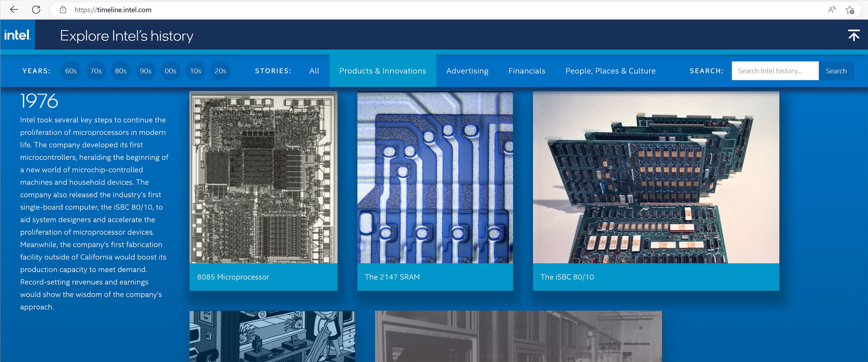Click the scroll-to-top arrow icon
The image size is (868, 362).
click(854, 35)
